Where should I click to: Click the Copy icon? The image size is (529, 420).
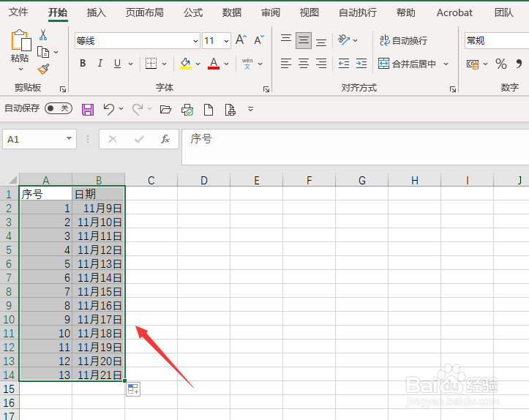tap(43, 52)
